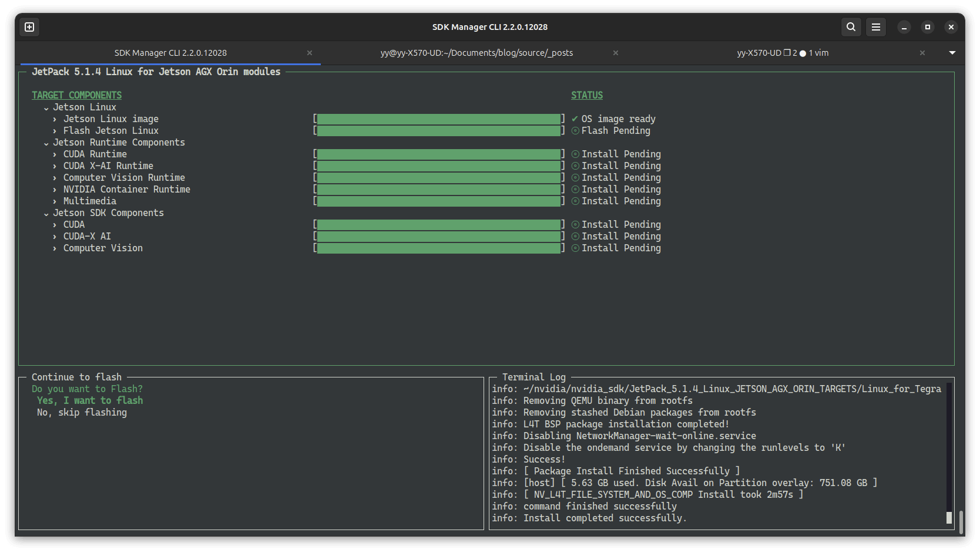Click the Jetson Linux image progress bar

point(439,119)
